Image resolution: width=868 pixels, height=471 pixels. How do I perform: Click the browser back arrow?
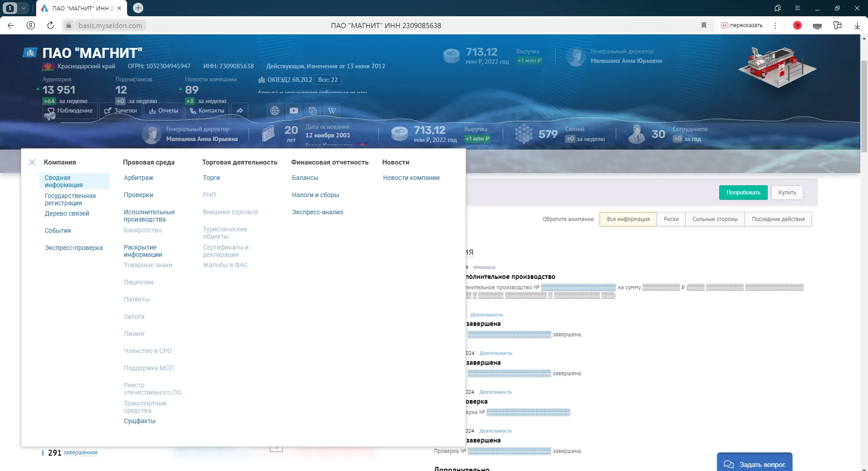point(11,25)
